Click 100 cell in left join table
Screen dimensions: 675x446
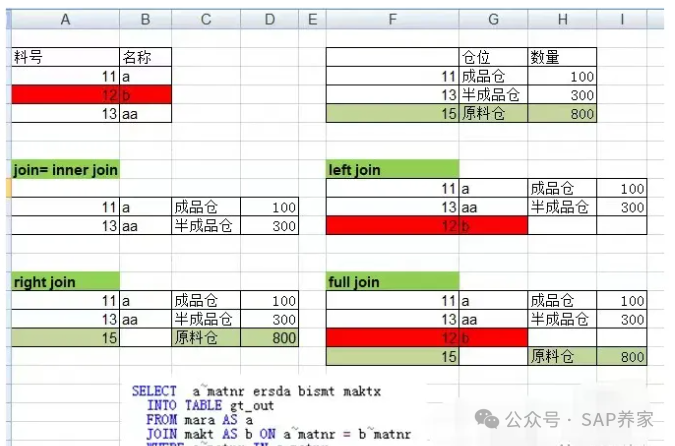click(x=622, y=188)
